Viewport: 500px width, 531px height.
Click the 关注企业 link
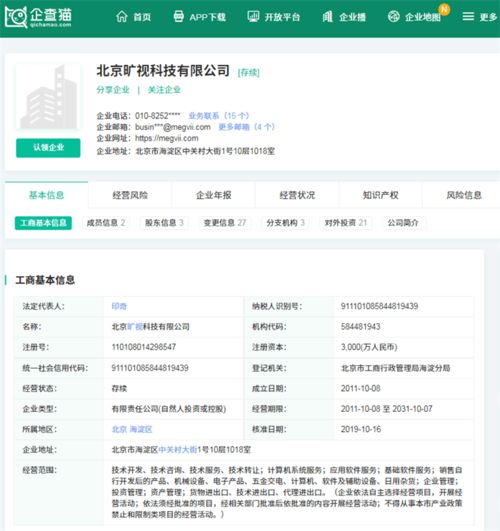point(164,90)
